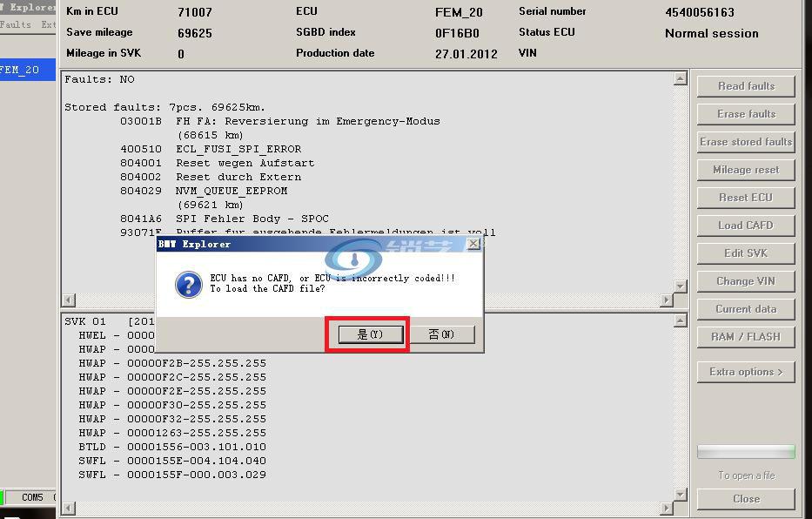Viewport: 812px width, 519px height.
Task: Select SVK row SWFL 0000155E-004.104.040
Action: 172,461
